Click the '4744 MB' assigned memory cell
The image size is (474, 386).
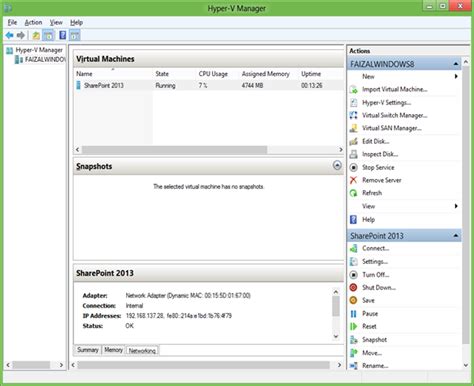click(x=252, y=86)
